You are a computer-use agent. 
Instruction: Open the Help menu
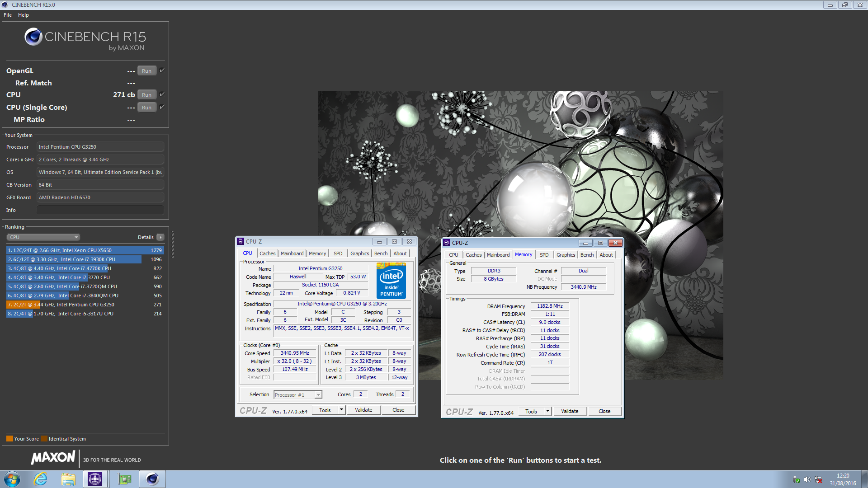point(24,15)
